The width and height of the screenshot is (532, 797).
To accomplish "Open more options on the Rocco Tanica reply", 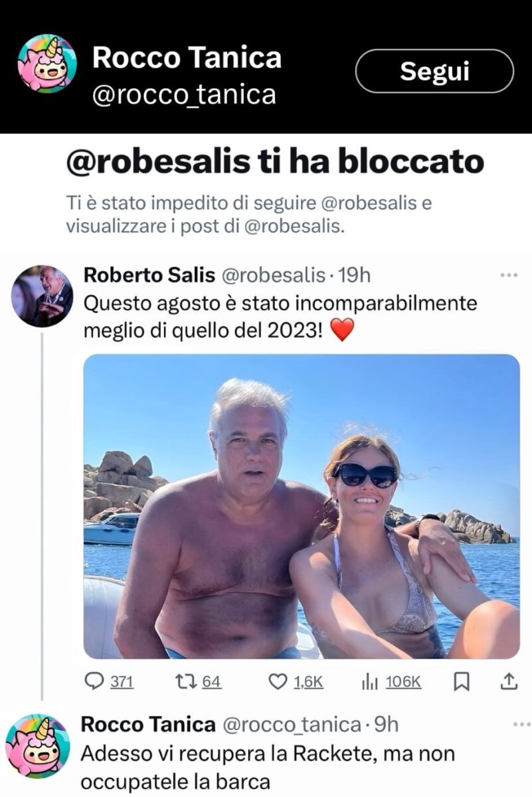I will tap(523, 724).
